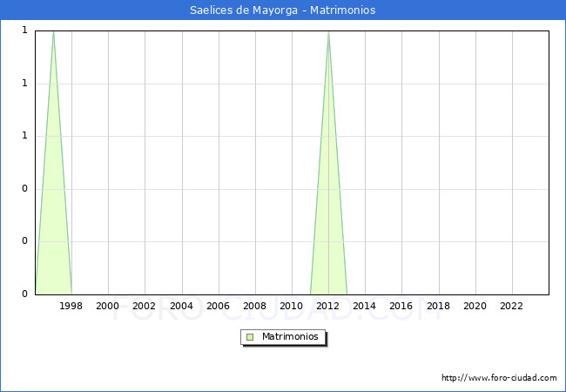The image size is (566, 392).
Task: Click the peak of the 1997 data spike
Action: coord(53,32)
